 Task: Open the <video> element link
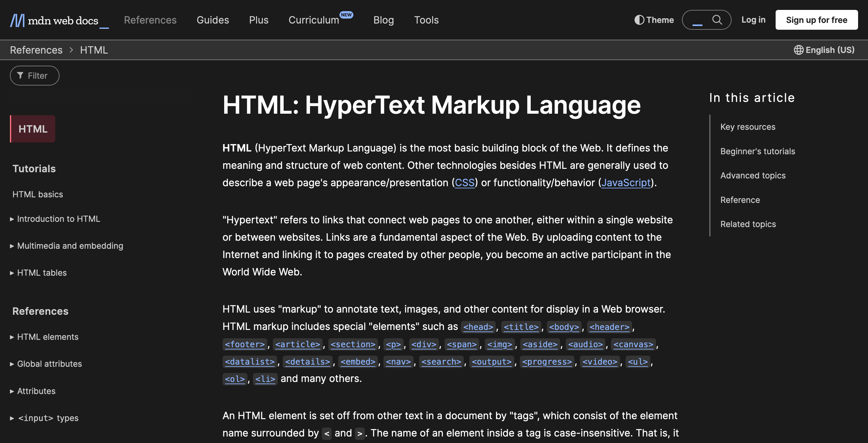[x=600, y=362]
